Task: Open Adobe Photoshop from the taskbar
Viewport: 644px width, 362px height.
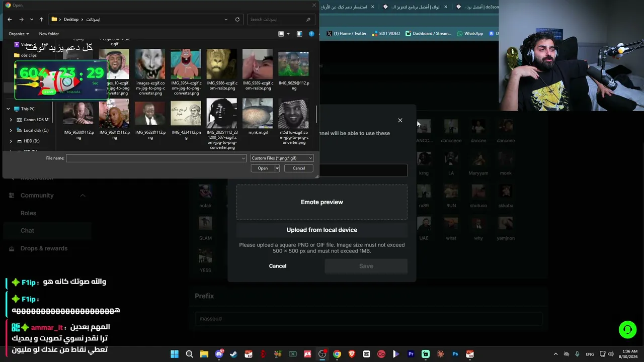Action: [455, 354]
